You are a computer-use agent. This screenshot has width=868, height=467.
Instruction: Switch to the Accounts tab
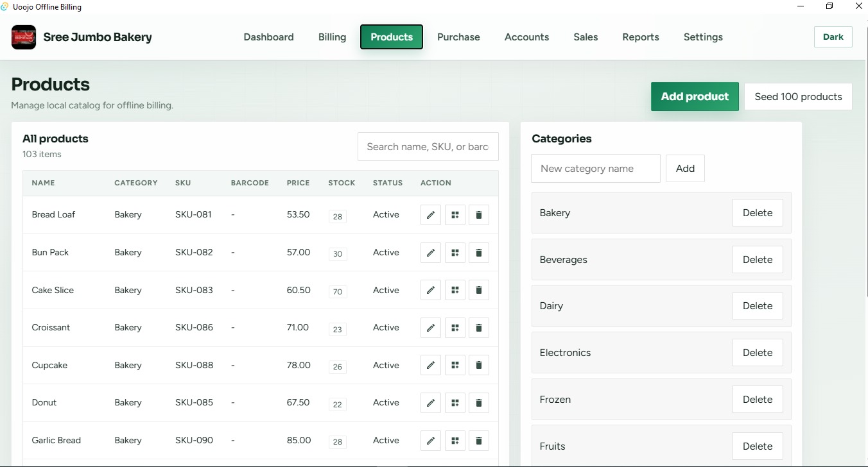coord(526,37)
